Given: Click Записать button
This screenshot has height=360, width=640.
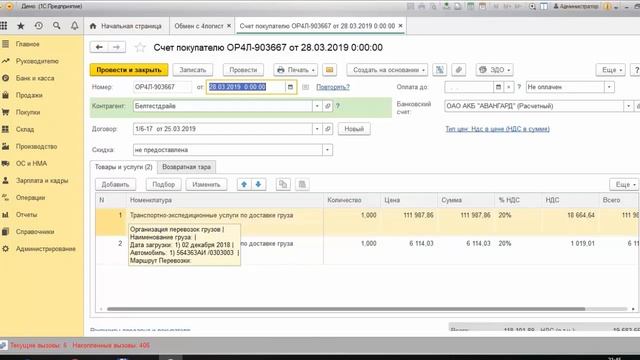Looking at the screenshot, I should click(x=193, y=70).
